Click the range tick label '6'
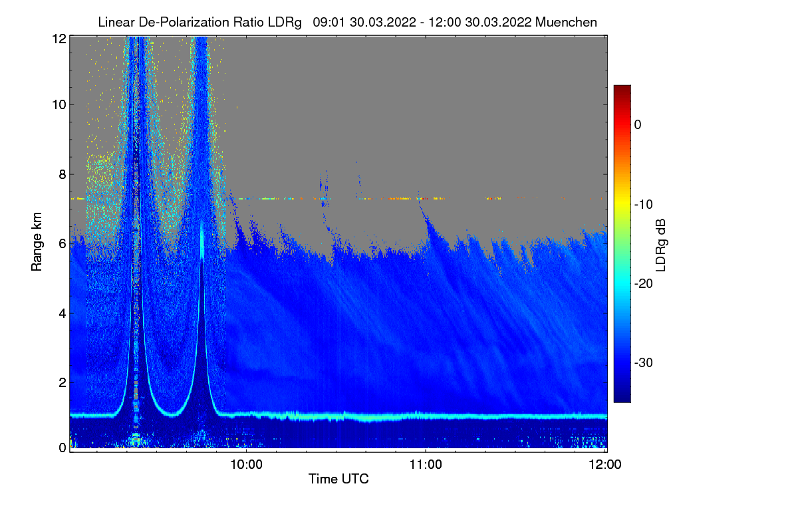Viewport: 798px width, 532px height. tap(61, 243)
